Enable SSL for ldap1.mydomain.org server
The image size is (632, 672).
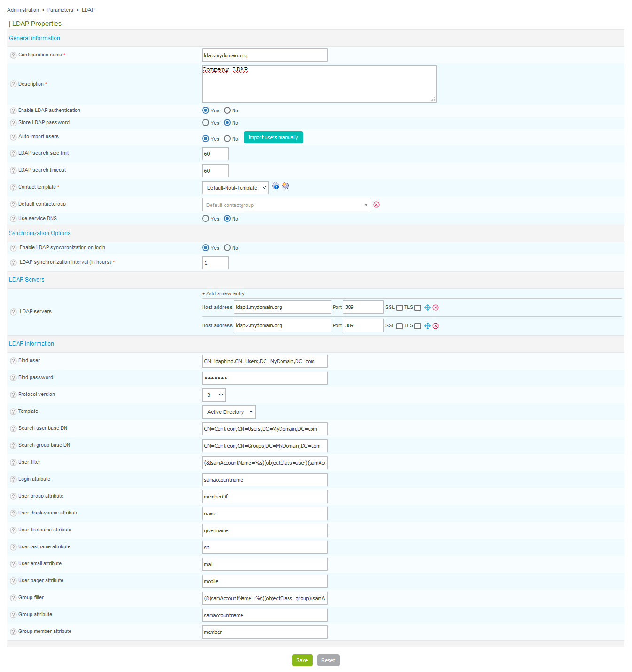pyautogui.click(x=399, y=308)
